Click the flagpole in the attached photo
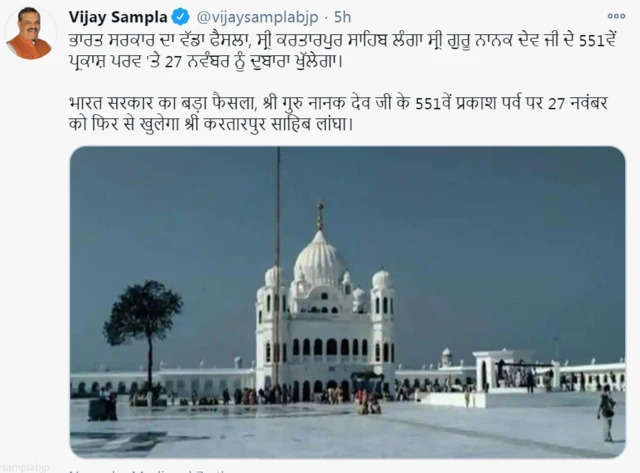 tap(278, 267)
